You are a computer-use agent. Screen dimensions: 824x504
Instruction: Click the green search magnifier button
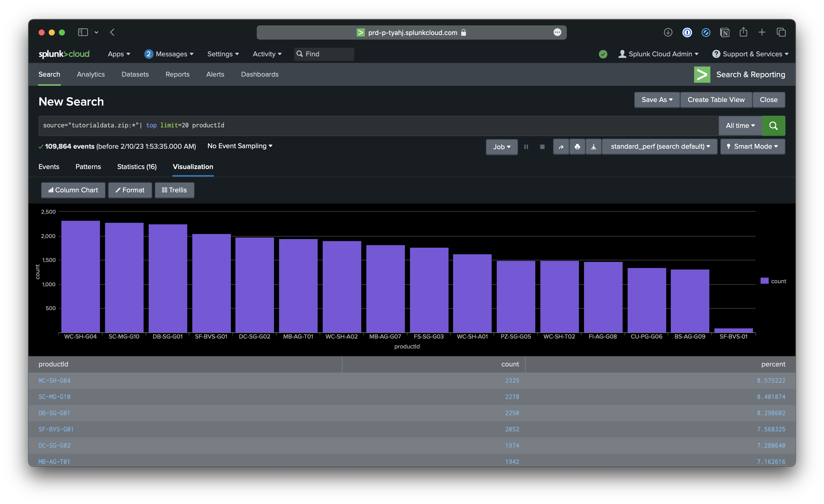coord(773,126)
